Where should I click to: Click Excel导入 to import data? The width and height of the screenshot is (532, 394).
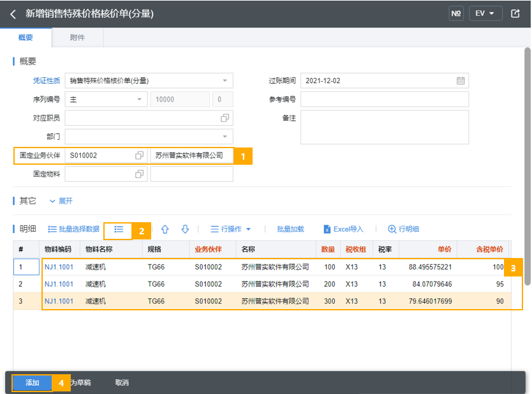344,229
